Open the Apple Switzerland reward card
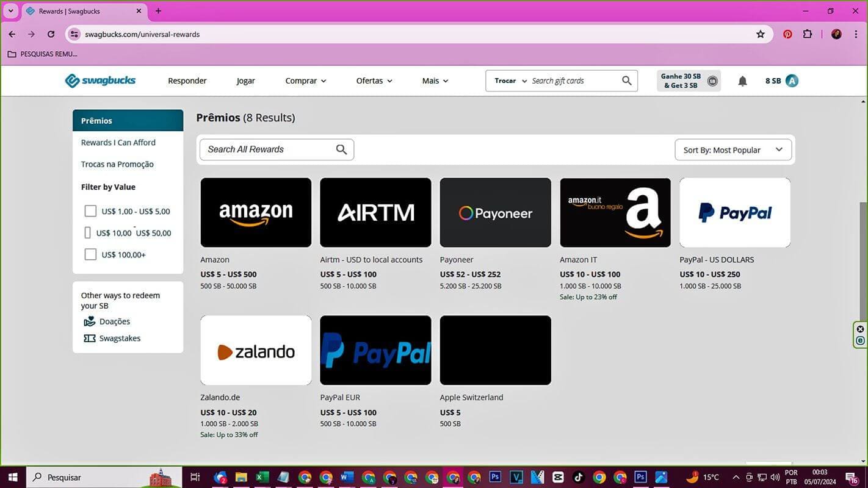 [x=495, y=350]
